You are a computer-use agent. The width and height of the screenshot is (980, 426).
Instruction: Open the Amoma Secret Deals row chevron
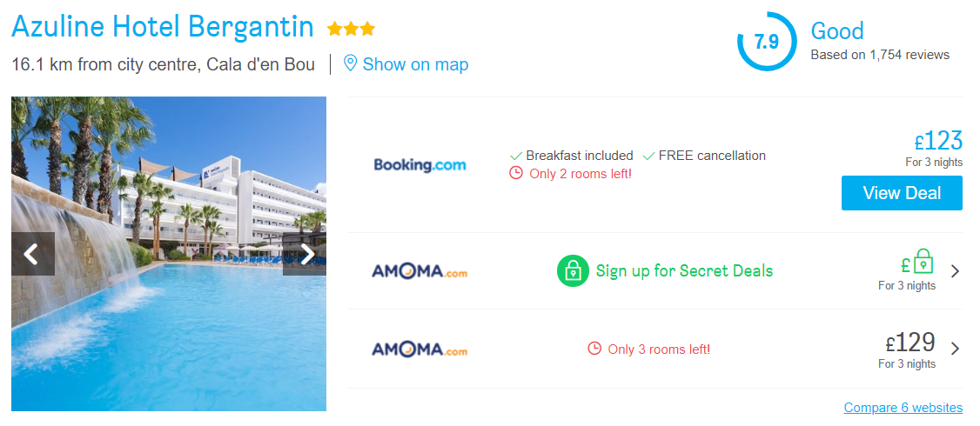[955, 270]
